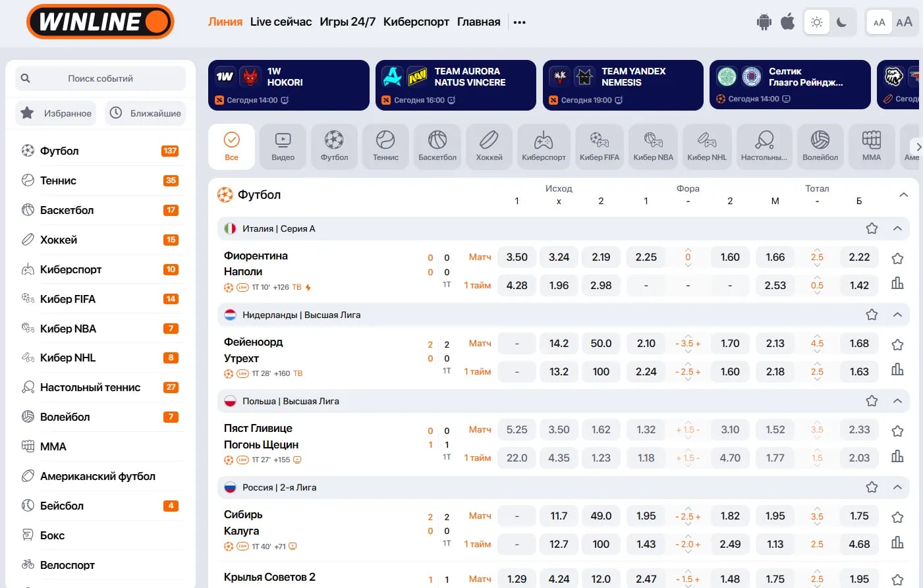Switch to the dark theme
This screenshot has width=923, height=588.
[841, 22]
